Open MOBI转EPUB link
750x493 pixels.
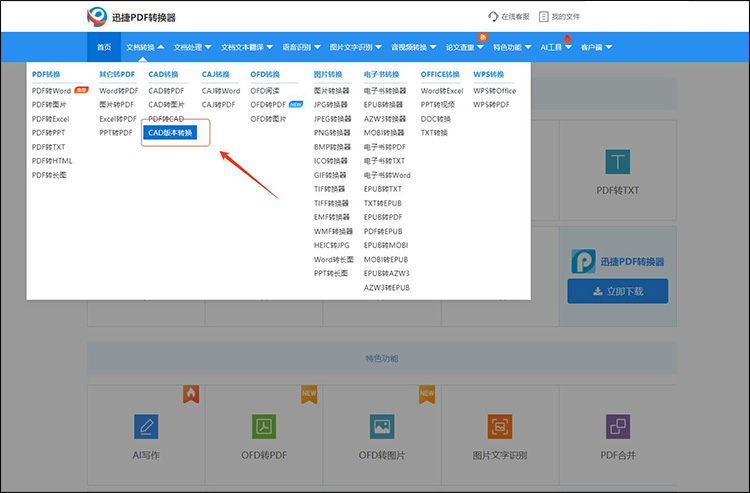[386, 259]
